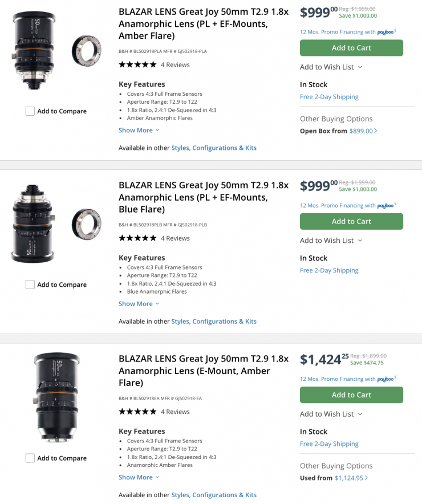Check Add to Compare for PL Amber lens
This screenshot has height=504, width=422.
(x=30, y=111)
